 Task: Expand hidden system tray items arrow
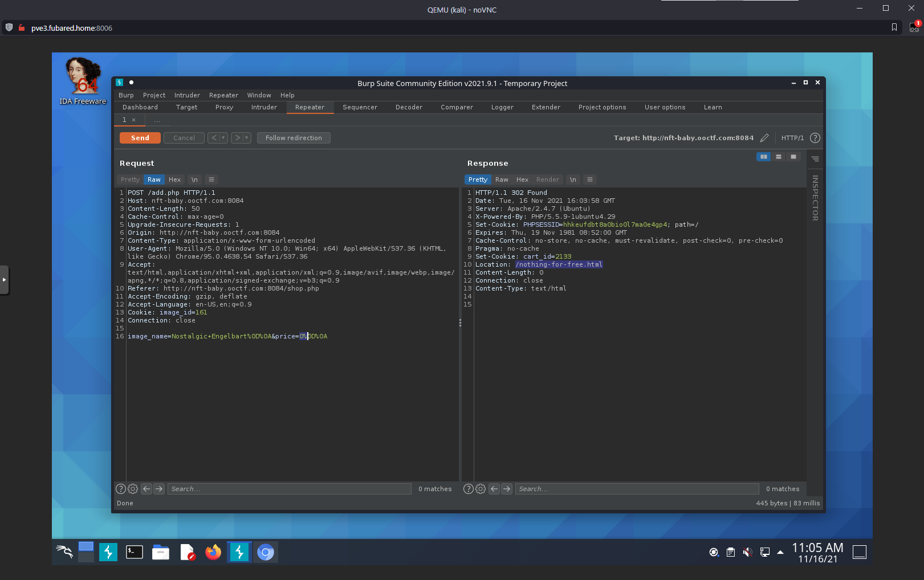click(780, 552)
